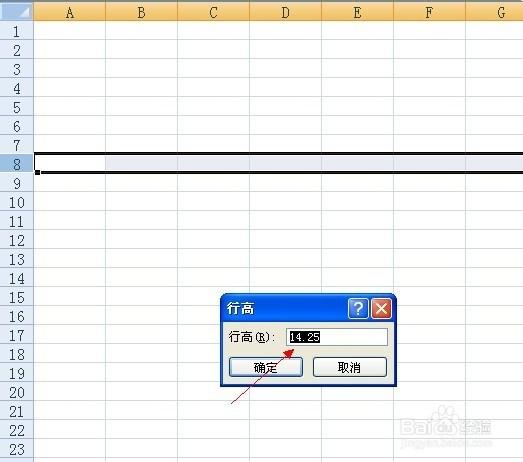
Task: Select column D header
Action: [286, 12]
